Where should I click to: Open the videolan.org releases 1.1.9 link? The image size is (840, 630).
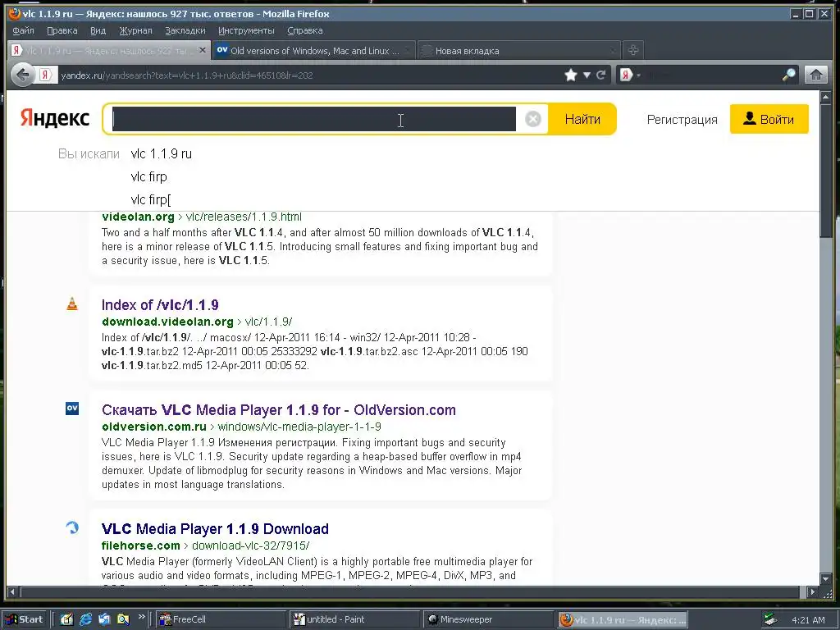click(202, 217)
